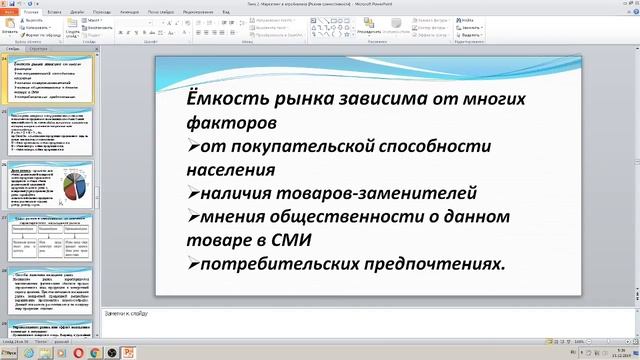The image size is (640, 360).
Task: Center text in paragraph group
Action: (x=206, y=33)
